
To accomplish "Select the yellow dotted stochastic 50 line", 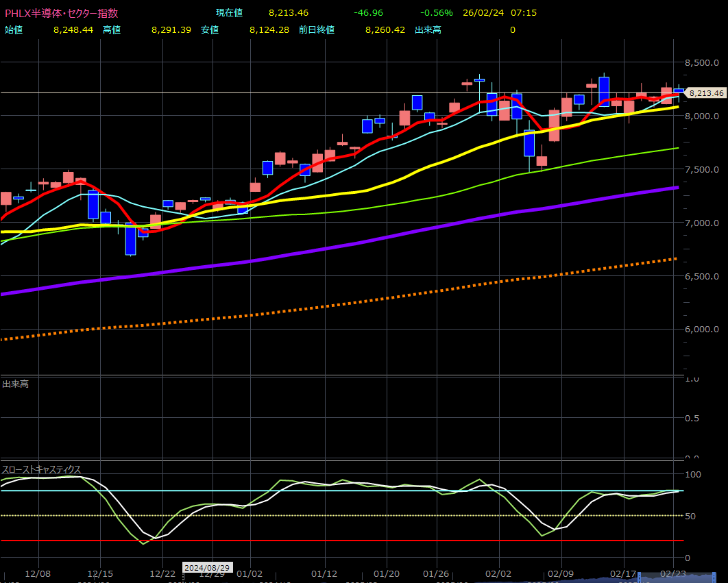I will [343, 515].
